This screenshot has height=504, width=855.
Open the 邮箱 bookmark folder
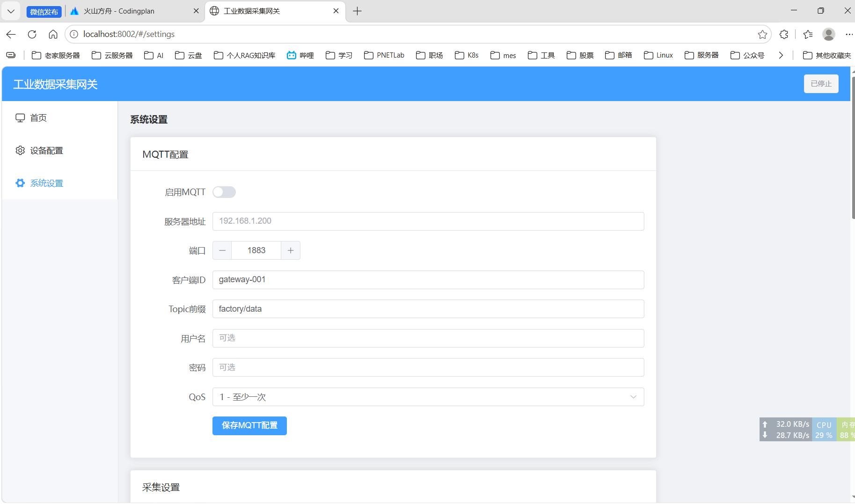pyautogui.click(x=619, y=55)
